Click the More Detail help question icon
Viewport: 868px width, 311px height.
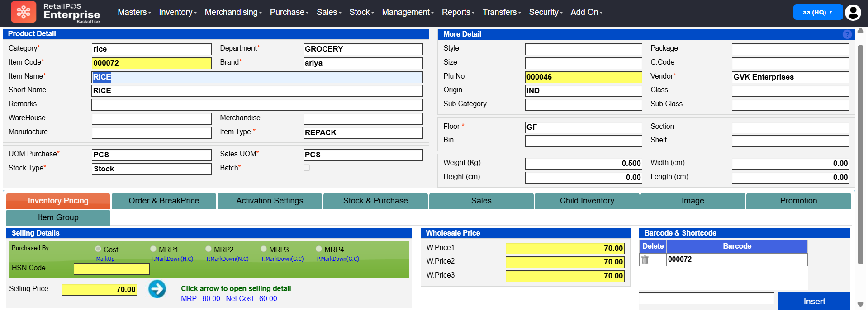click(847, 34)
